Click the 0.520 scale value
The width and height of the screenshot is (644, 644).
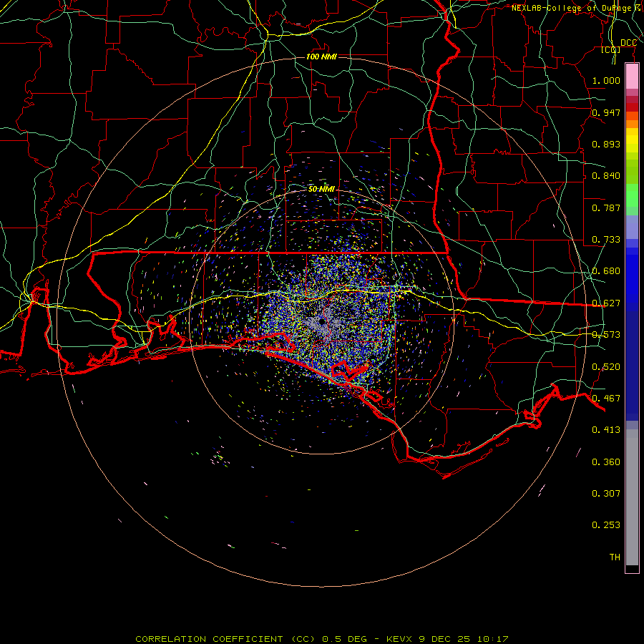click(x=606, y=367)
